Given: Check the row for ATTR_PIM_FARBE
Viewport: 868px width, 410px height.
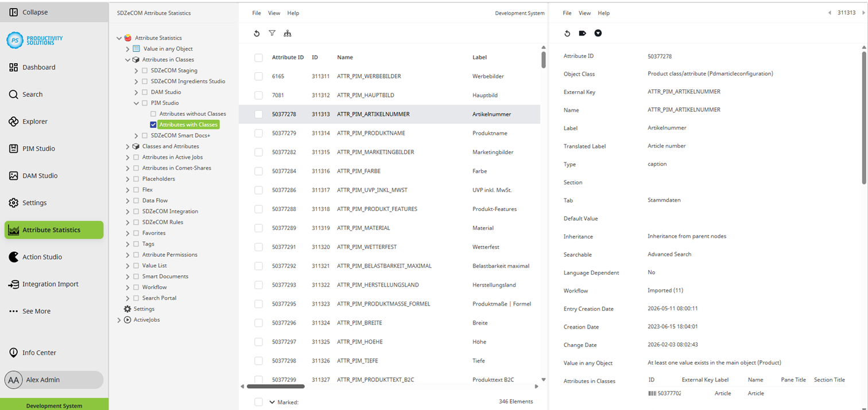Looking at the screenshot, I should coord(258,171).
